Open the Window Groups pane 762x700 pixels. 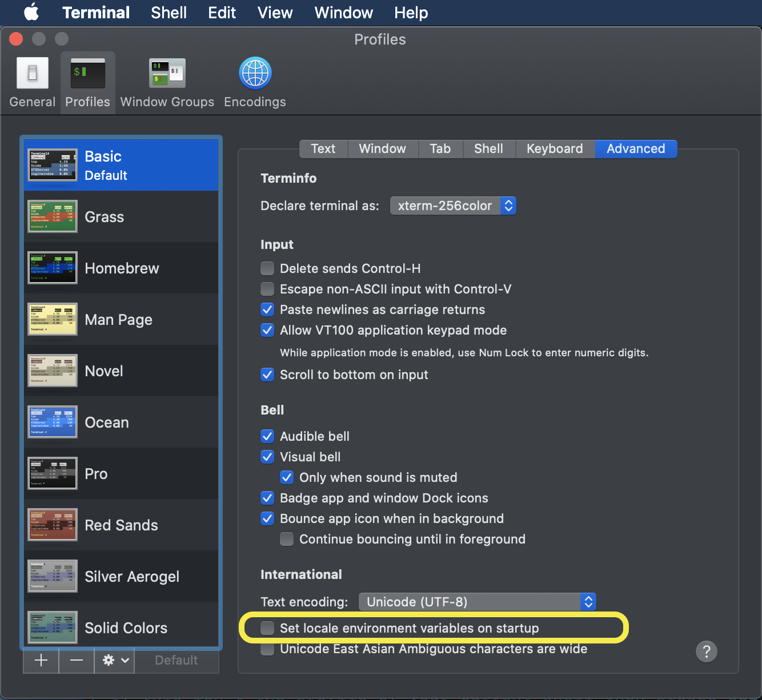(x=167, y=83)
